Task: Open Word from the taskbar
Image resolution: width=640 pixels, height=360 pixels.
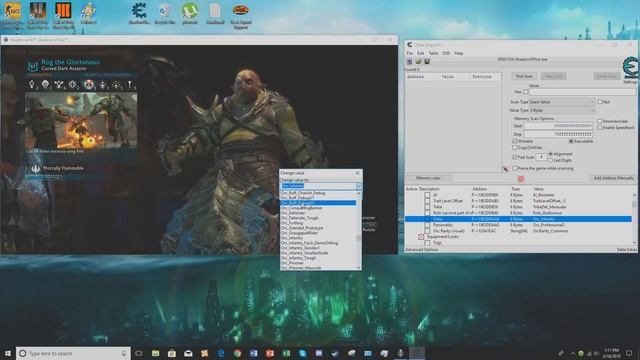Action: (253, 353)
